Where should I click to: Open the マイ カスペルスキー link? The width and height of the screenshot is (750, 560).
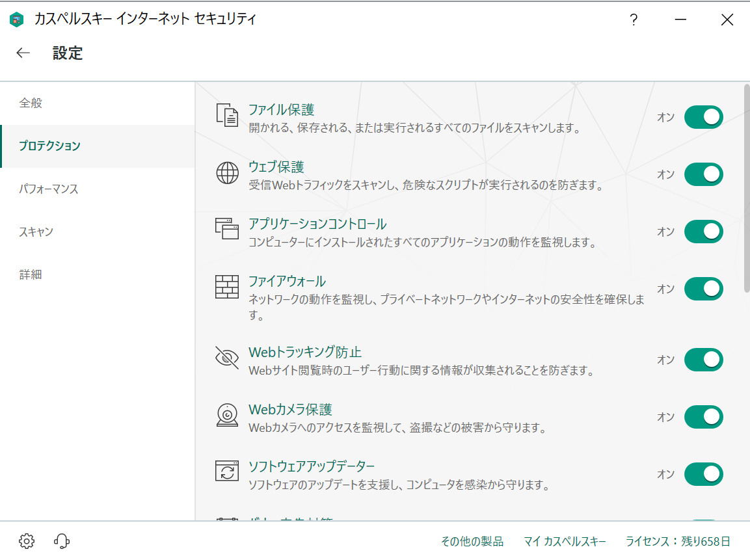coord(565,541)
